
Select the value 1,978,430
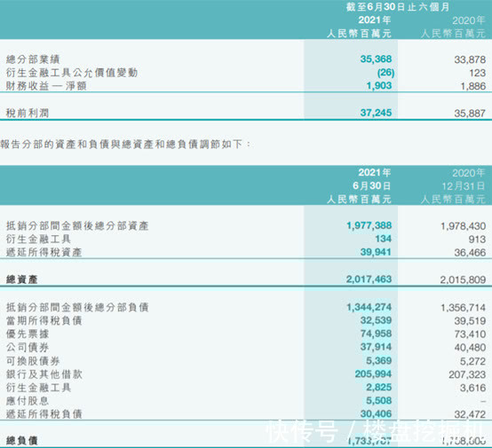click(x=463, y=226)
